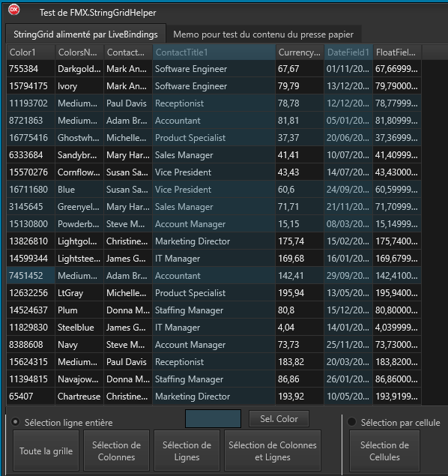Click the dark blue selection color swatch
The image size is (448, 476).
tap(213, 418)
